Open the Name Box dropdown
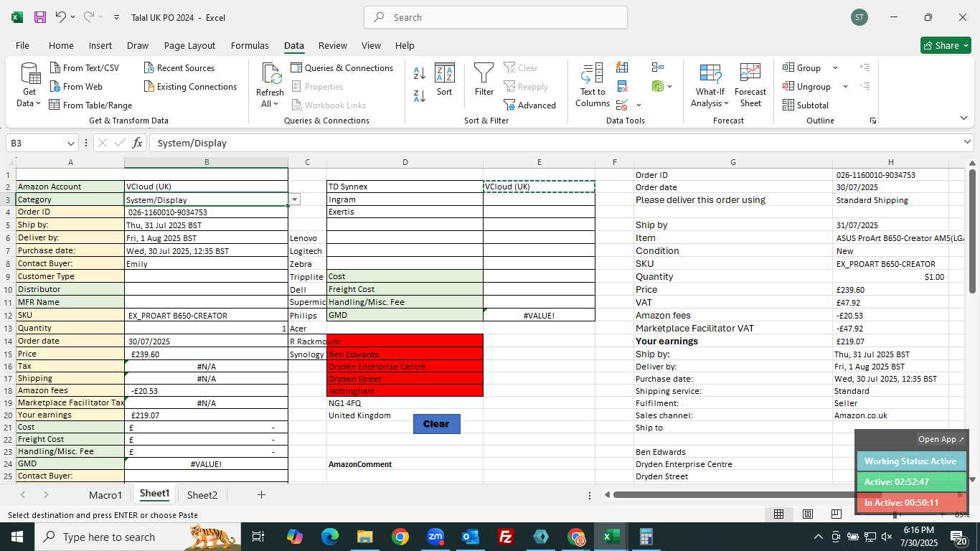Screen dimensions: 980x551 coord(70,143)
